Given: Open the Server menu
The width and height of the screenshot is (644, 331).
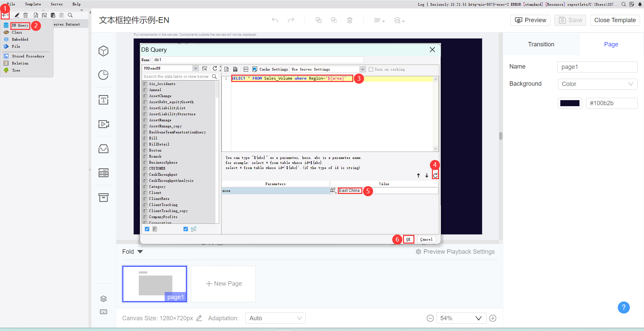Looking at the screenshot, I should [x=56, y=4].
